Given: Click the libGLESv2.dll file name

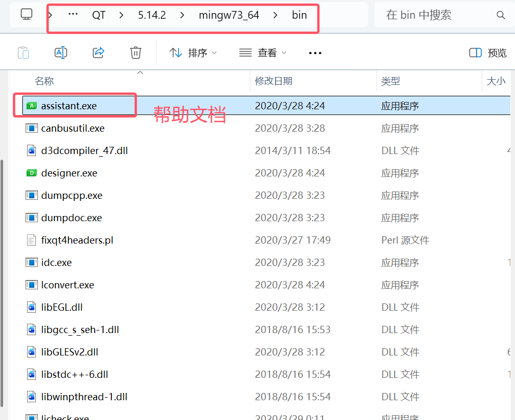Looking at the screenshot, I should pyautogui.click(x=70, y=352).
